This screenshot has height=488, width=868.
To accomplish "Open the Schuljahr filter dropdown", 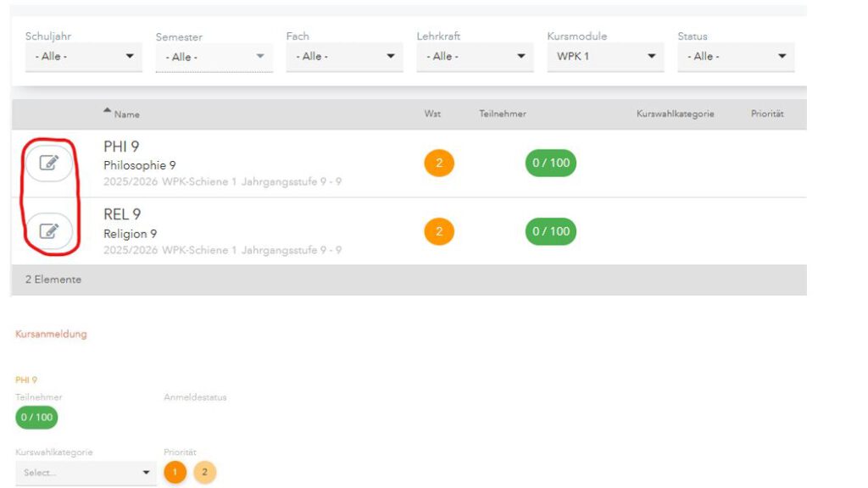I will pos(83,57).
